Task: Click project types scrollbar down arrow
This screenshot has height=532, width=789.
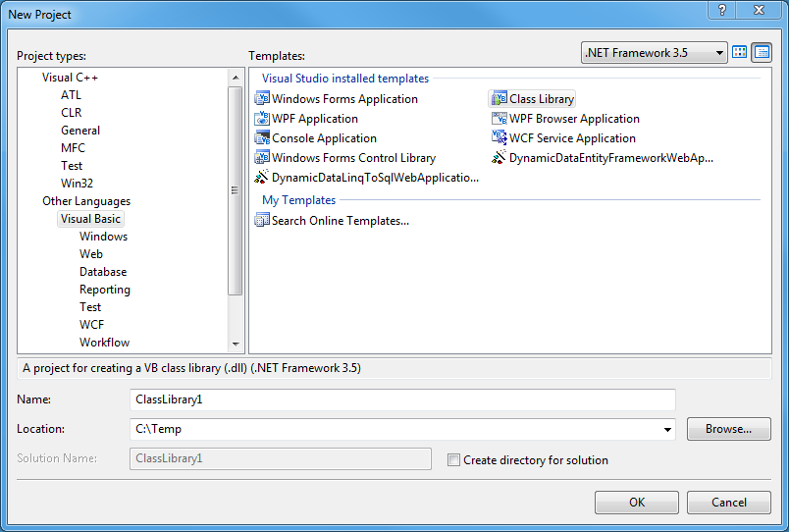Action: (x=235, y=345)
